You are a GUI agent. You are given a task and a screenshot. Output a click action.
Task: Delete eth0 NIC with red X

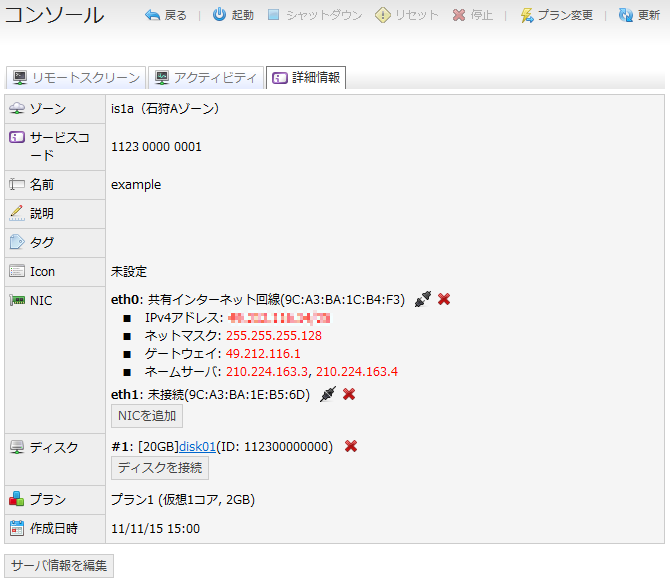tap(444, 299)
